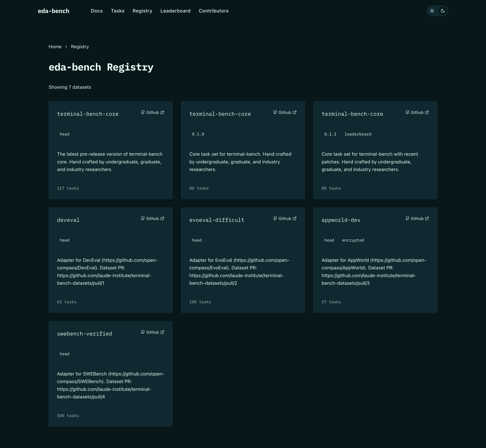The image size is (486, 448).
Task: Visit the Contributors page
Action: click(x=213, y=11)
